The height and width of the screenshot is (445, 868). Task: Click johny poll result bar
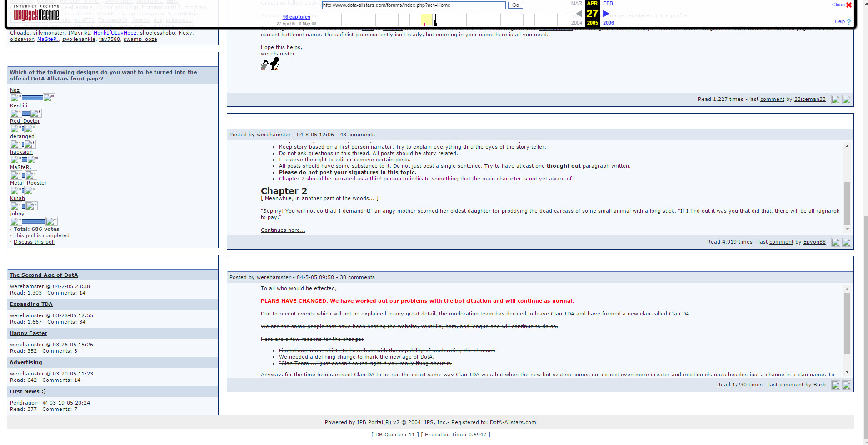coord(34,221)
